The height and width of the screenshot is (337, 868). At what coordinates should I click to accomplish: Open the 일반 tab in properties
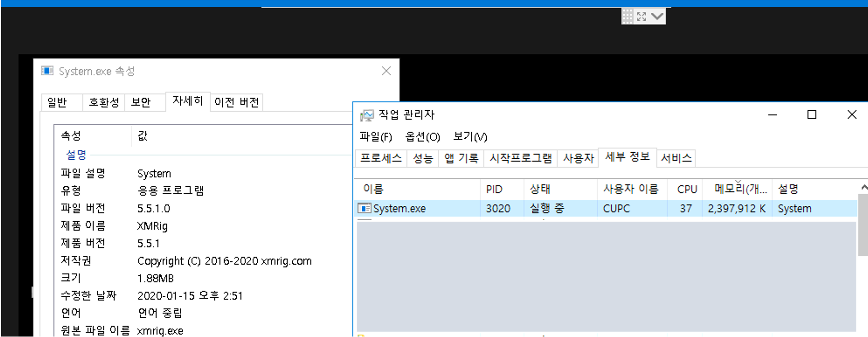(x=62, y=102)
